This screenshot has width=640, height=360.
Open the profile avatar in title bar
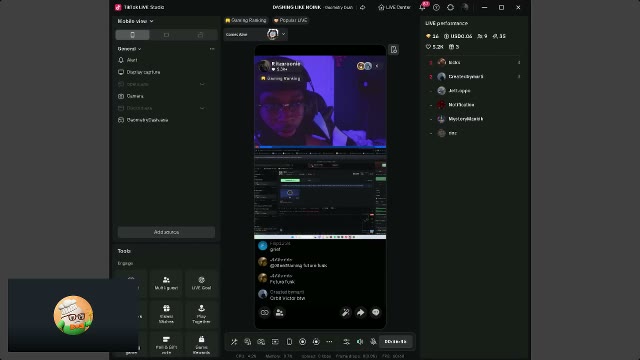click(x=464, y=7)
